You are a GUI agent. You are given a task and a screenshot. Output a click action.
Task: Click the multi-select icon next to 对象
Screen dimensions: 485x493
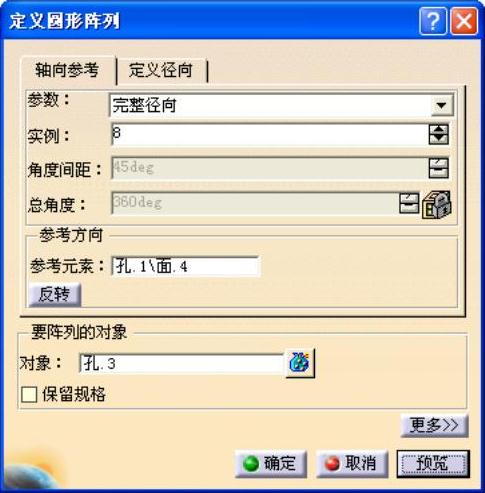click(x=300, y=363)
